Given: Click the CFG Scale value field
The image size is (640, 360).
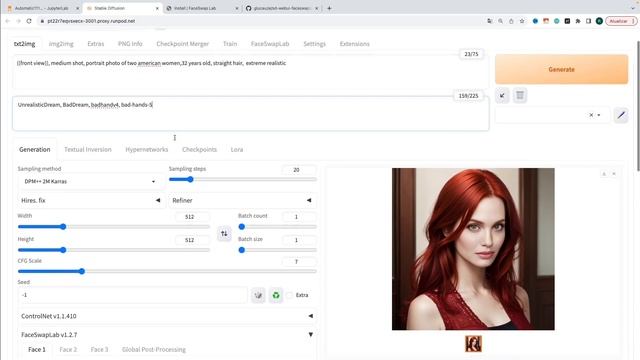Looking at the screenshot, I should coord(298,262).
